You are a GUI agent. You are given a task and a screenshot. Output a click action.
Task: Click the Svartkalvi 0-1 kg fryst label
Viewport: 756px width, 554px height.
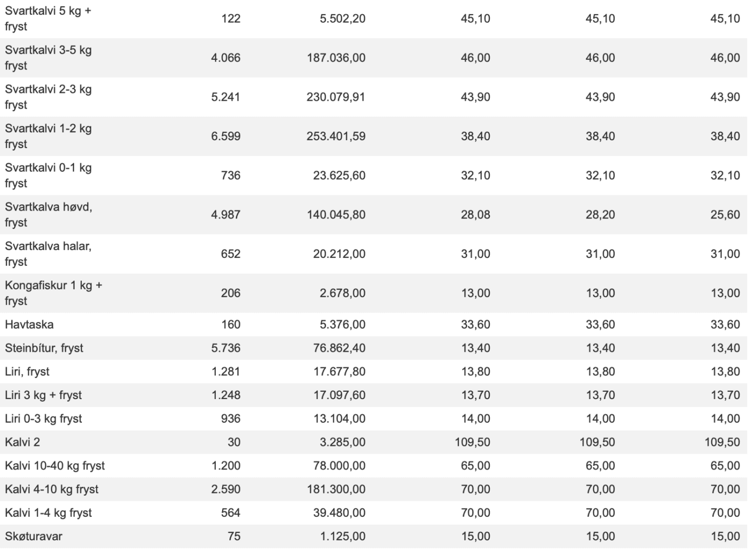coord(48,175)
